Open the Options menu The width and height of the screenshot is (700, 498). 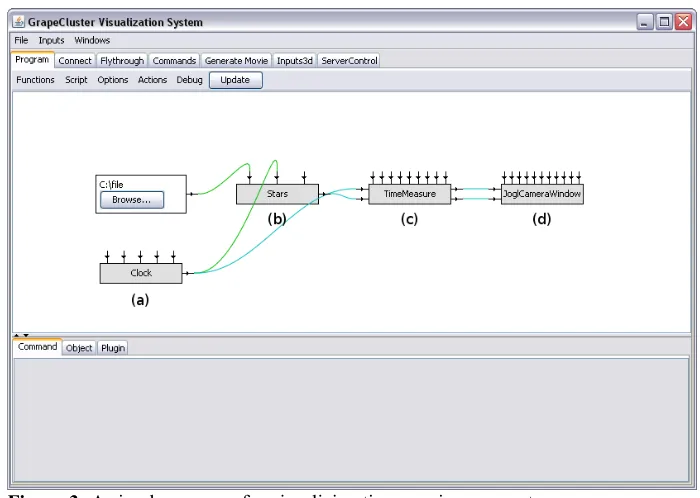(112, 80)
